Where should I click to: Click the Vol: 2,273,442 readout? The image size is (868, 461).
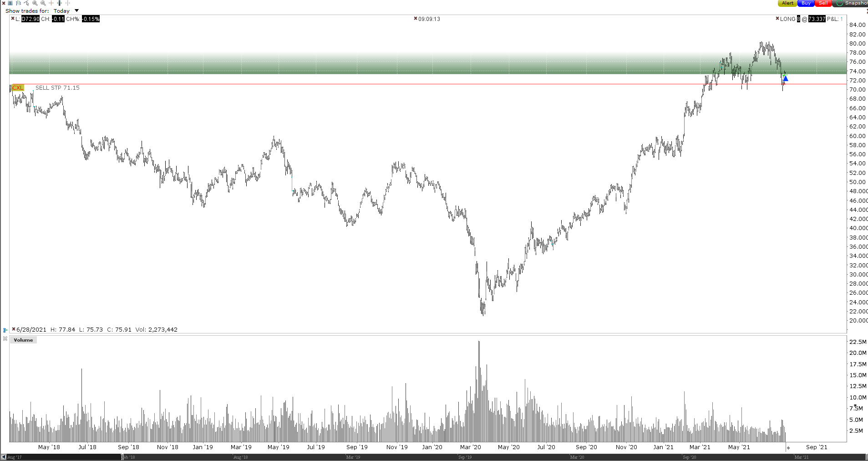point(156,329)
